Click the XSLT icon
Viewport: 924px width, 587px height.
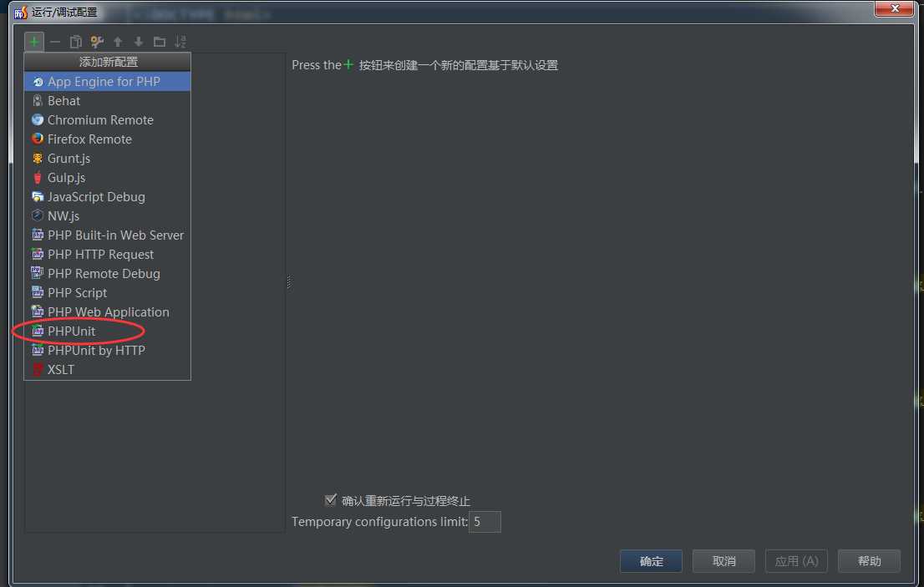pyautogui.click(x=38, y=370)
